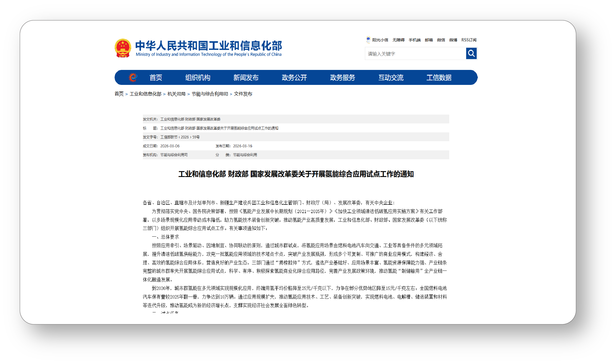616x364 pixels.
Task: Click the 邮箱 link in header
Action: click(x=429, y=40)
